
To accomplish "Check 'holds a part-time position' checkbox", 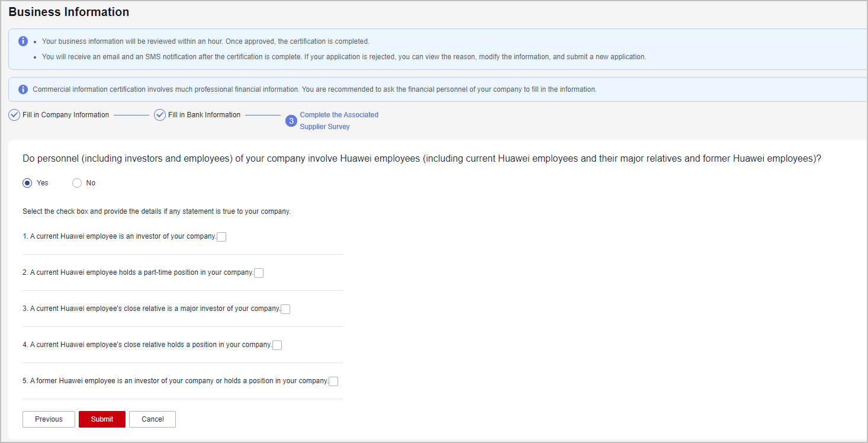I will coord(259,273).
